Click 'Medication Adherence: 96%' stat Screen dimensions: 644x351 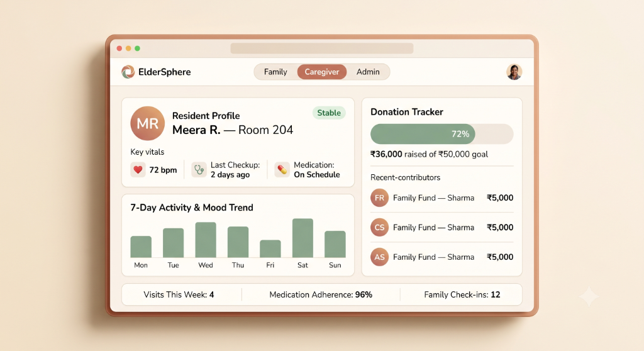pyautogui.click(x=321, y=294)
